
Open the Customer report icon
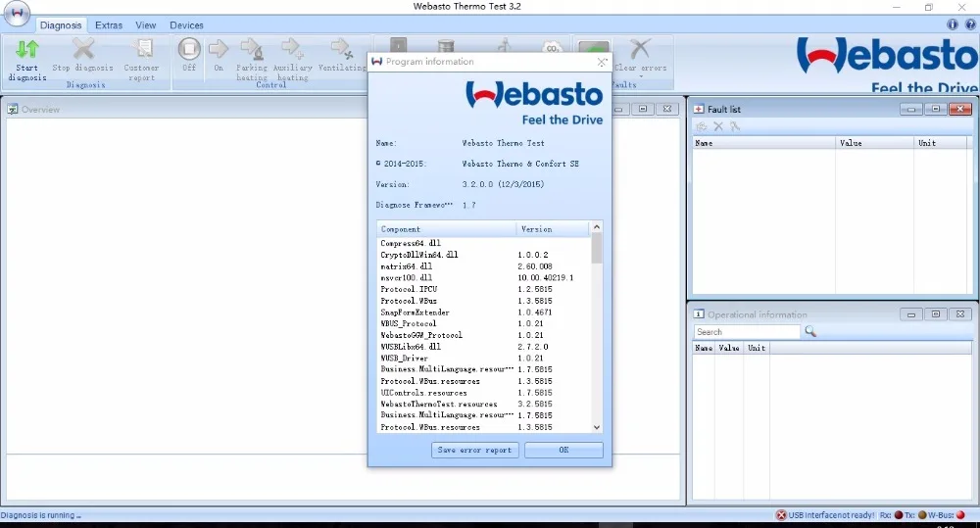[143, 49]
